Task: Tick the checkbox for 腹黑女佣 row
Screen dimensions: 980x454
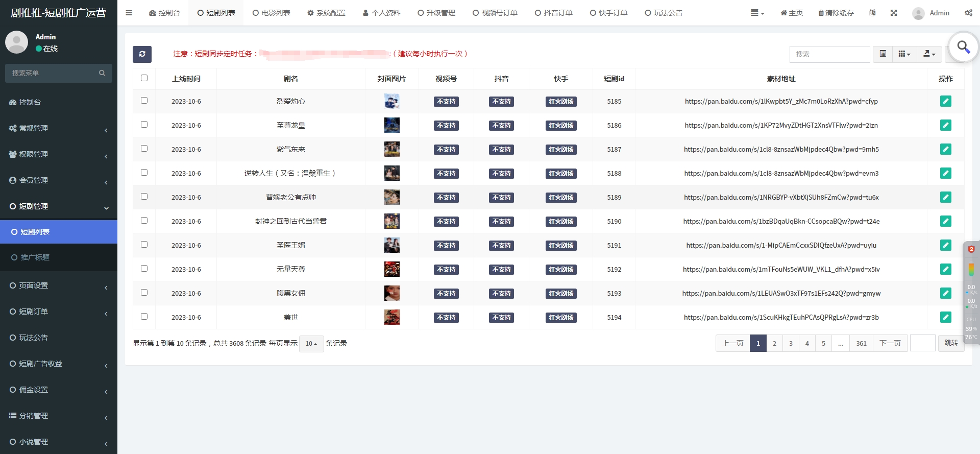Action: [x=144, y=293]
